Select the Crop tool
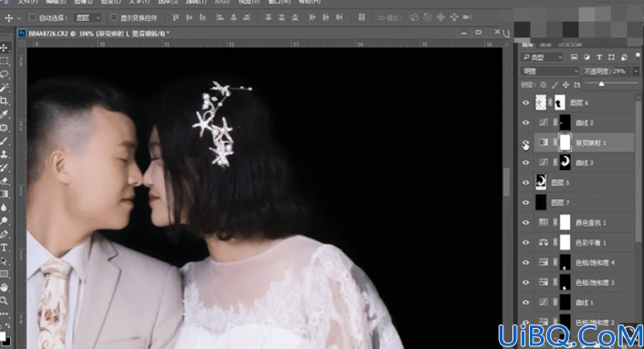The image size is (644, 349). [4, 100]
